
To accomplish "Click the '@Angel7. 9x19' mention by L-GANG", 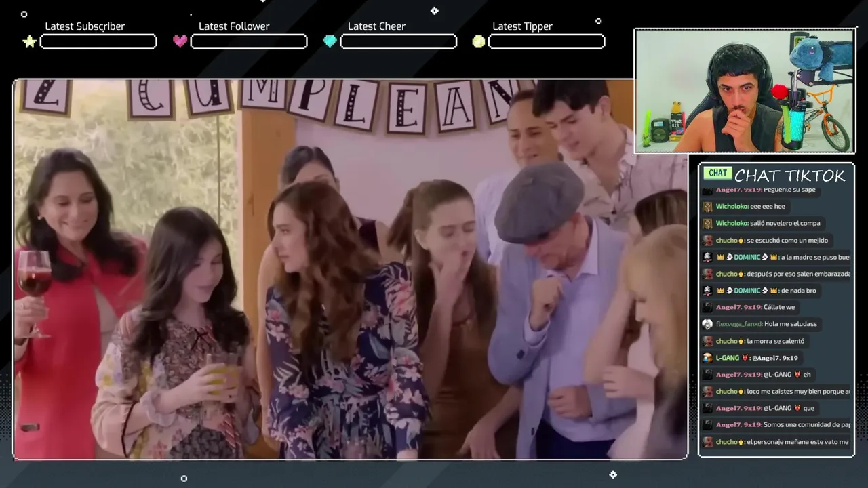I will click(775, 358).
